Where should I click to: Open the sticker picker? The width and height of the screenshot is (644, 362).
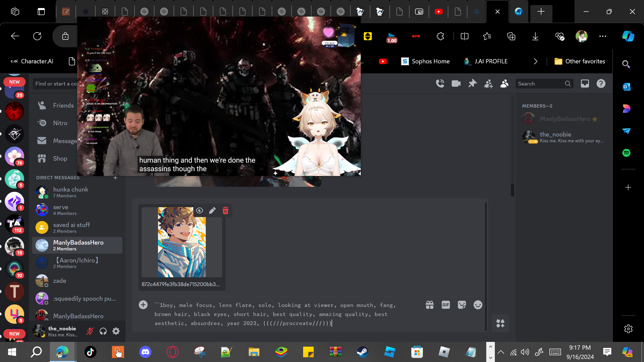(x=462, y=305)
